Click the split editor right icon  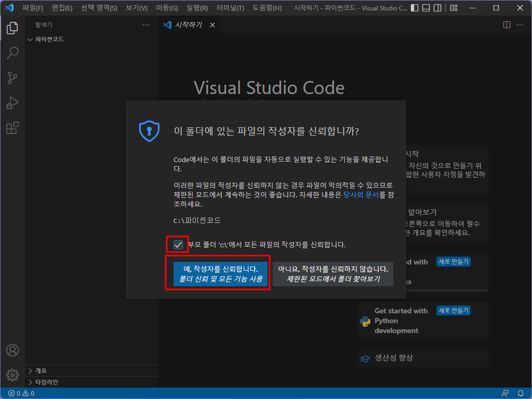[507, 25]
